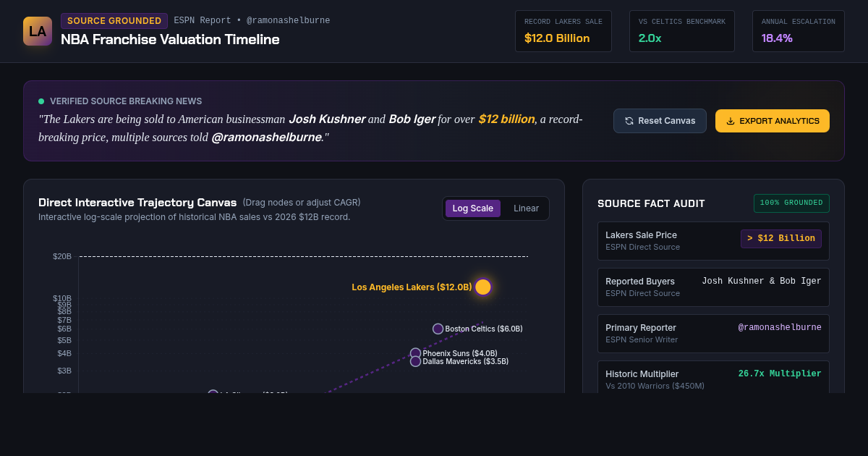Click the 100% GROUNDED badge
This screenshot has height=456, width=868.
pos(791,203)
